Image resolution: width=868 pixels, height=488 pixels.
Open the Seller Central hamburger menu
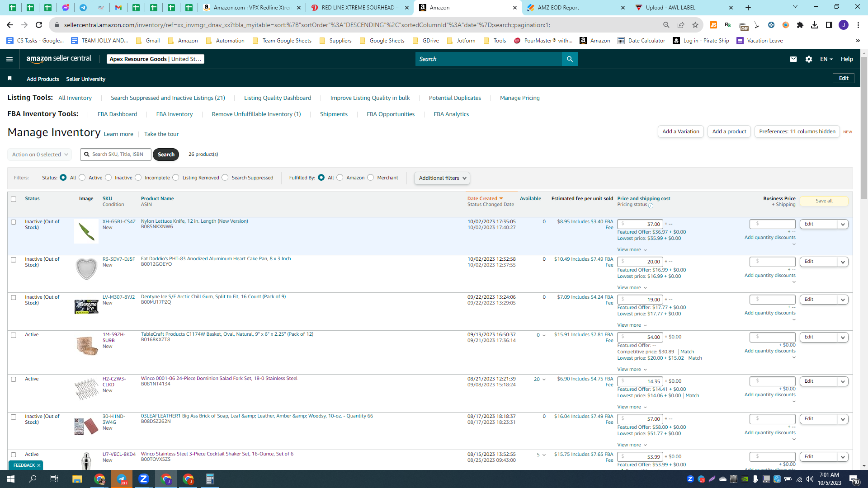tap(9, 59)
